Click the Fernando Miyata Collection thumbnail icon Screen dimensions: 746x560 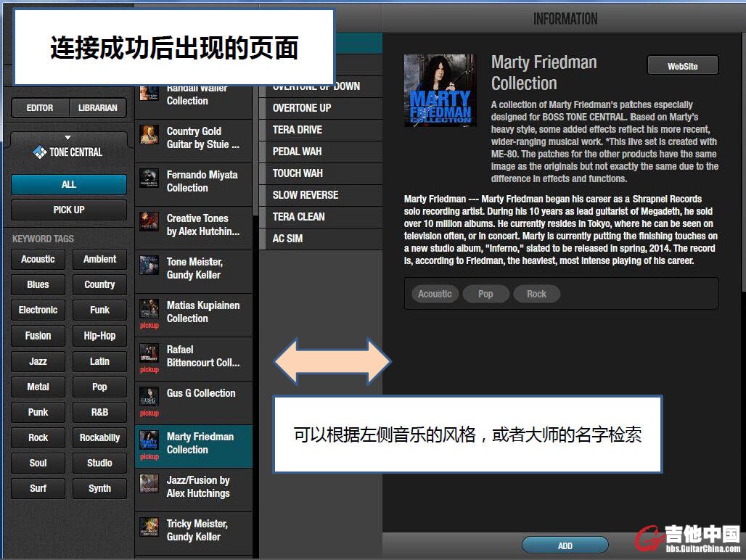[149, 178]
